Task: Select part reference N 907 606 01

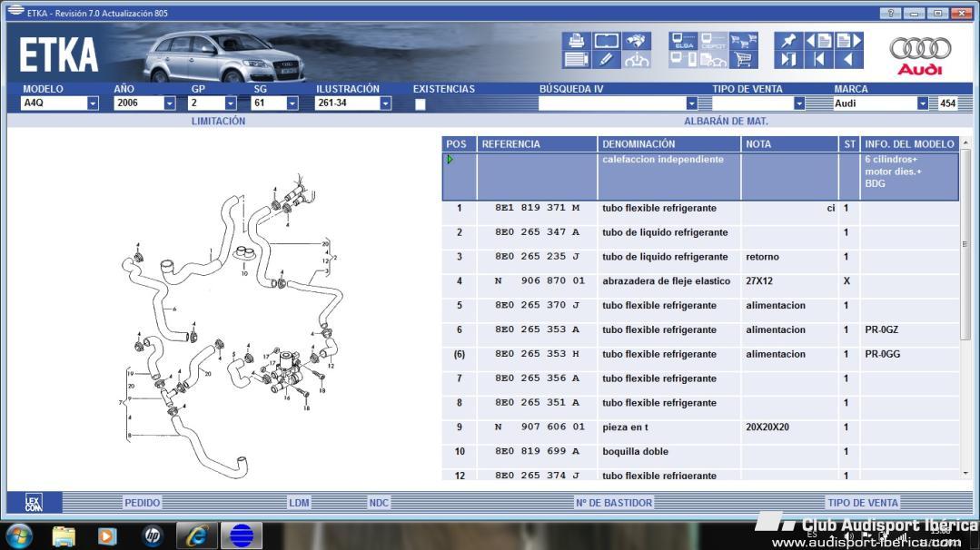Action: (539, 427)
